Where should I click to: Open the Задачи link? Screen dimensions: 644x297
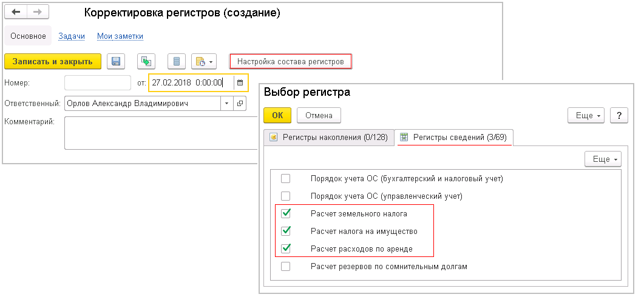click(71, 36)
